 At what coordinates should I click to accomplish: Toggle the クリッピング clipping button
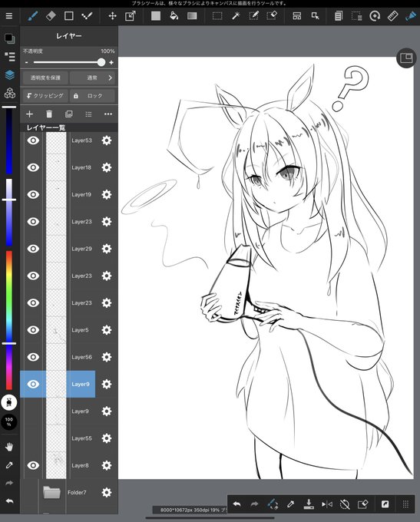tap(45, 96)
